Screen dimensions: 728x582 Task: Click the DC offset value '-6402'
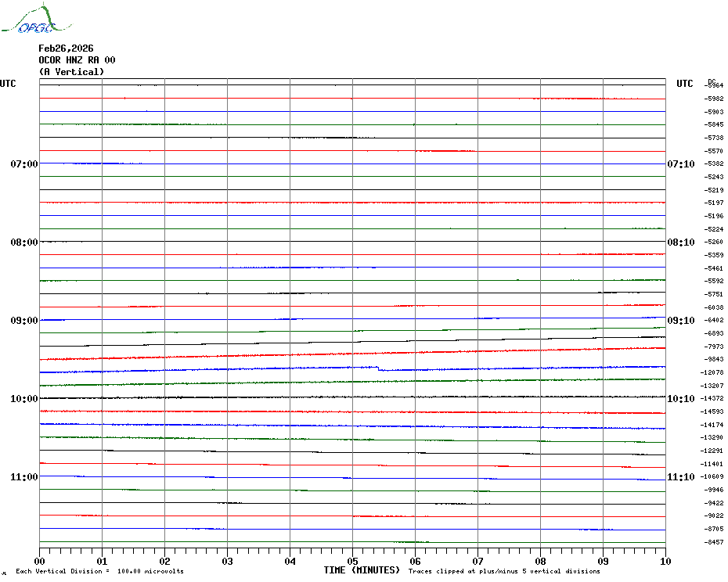coord(714,320)
